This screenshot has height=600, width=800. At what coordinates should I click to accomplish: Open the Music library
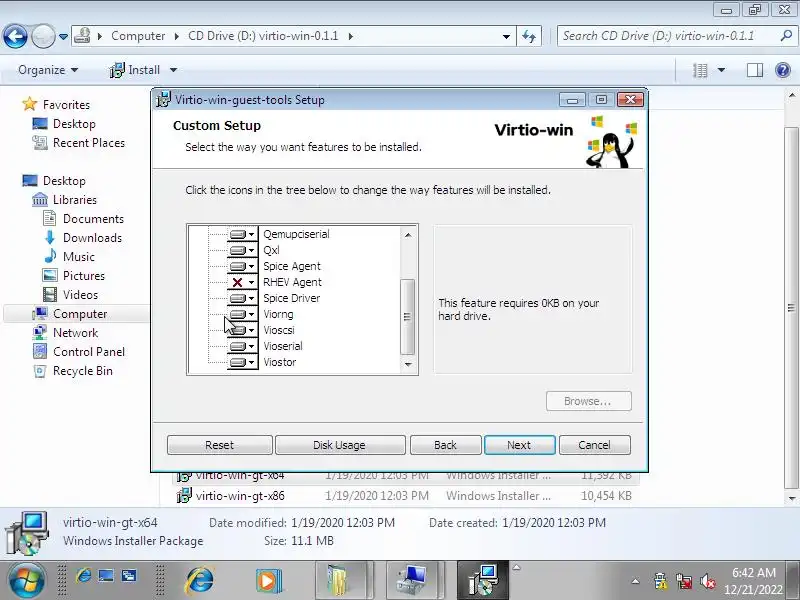point(79,257)
